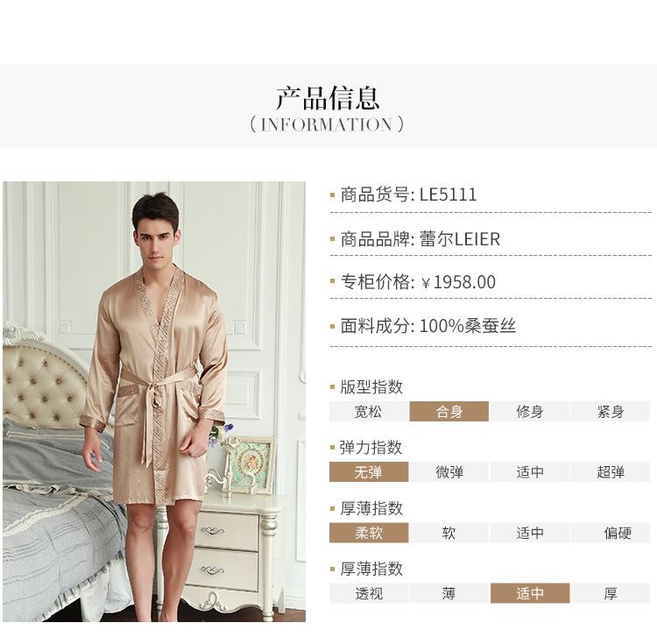657x644 pixels.
Task: Select the highlighted 柔软 softness option
Action: point(368,533)
